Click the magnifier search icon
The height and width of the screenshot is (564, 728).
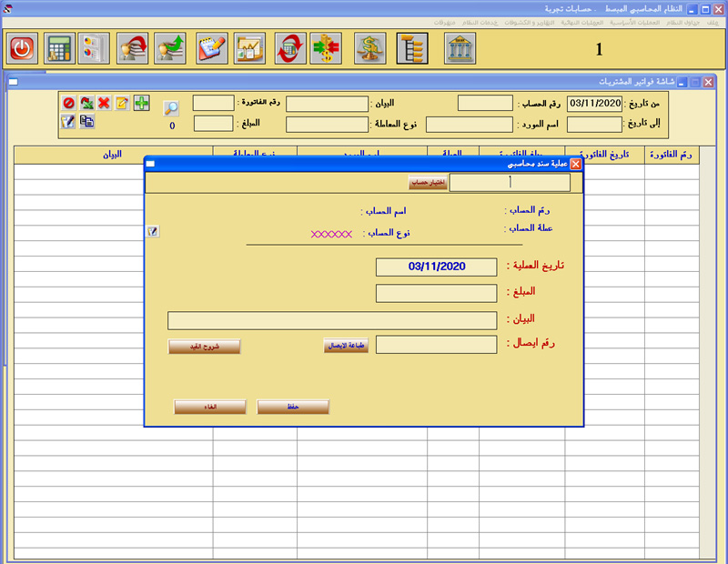171,108
